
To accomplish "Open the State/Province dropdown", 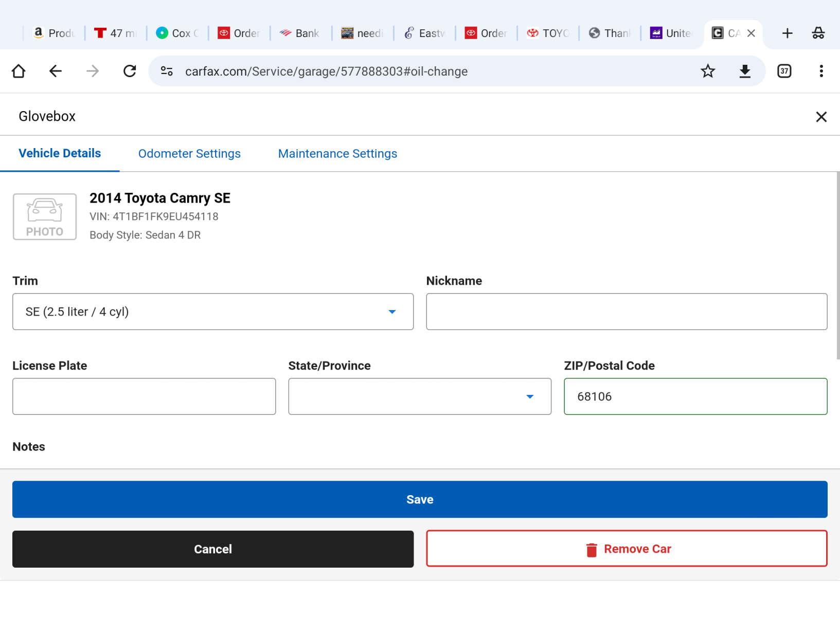I will pos(419,396).
